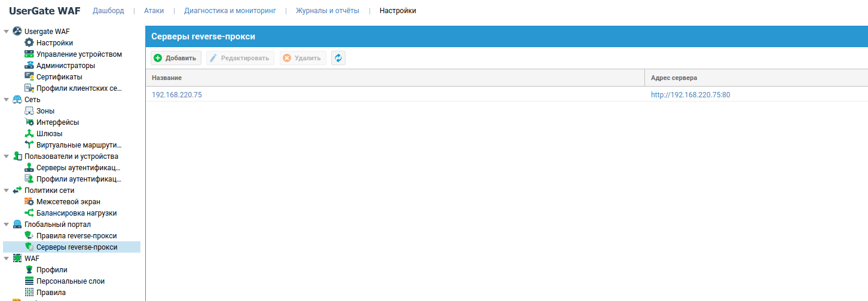The image size is (868, 301).
Task: Open Правила reverse-прокси label
Action: pos(77,236)
